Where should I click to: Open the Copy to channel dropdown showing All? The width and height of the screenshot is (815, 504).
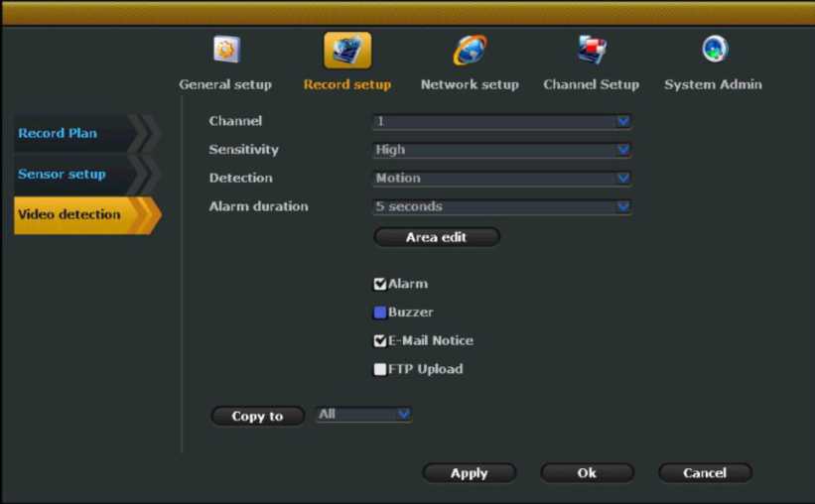(x=363, y=415)
